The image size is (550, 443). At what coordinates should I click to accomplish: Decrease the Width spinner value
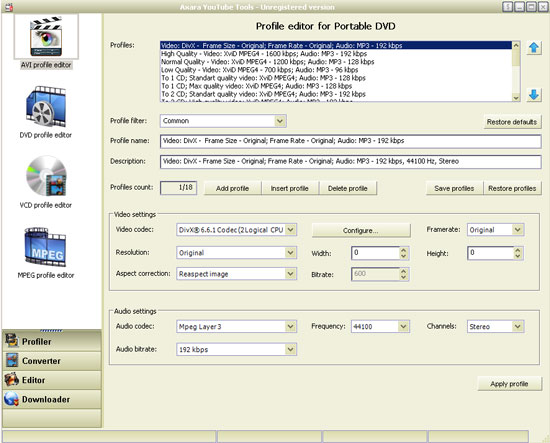[x=404, y=256]
